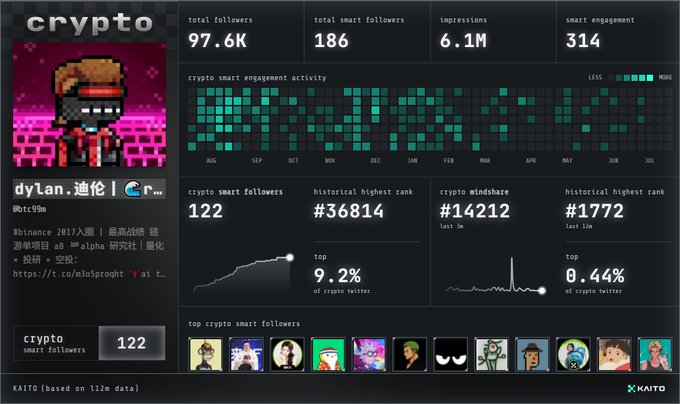Viewport: 680px width, 404px height.
Task: Click the pixel-art profile picture
Action: [89, 104]
